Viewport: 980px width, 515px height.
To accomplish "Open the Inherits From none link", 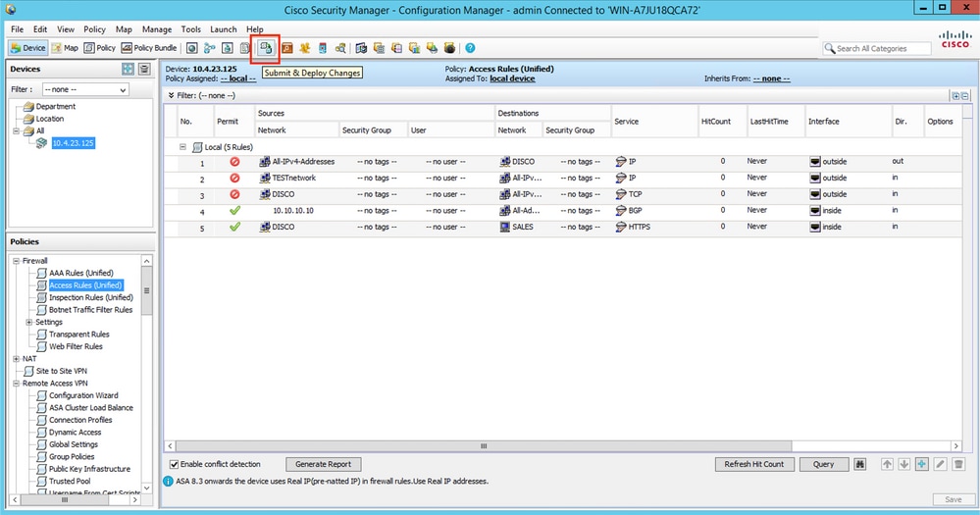I will pos(771,78).
